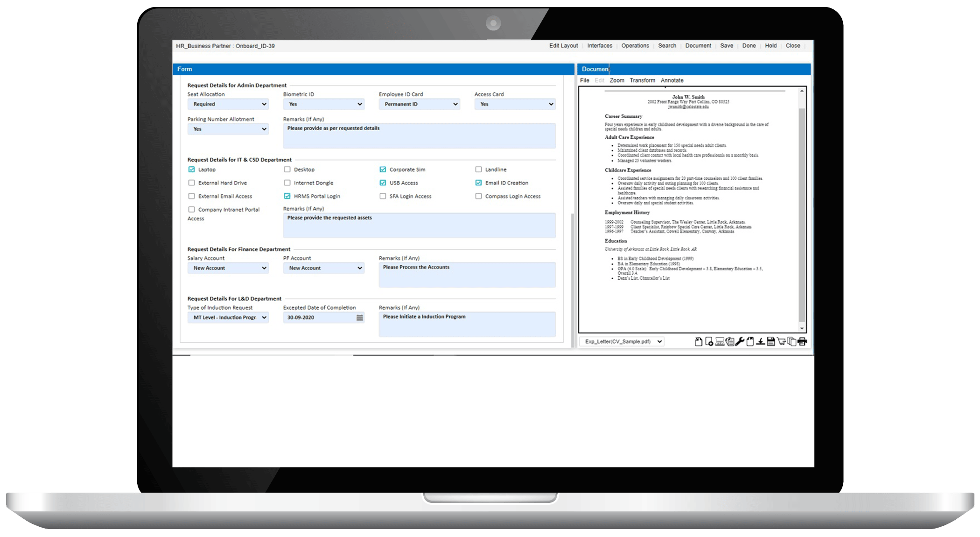Expand the Employee ID Card dropdown
Viewport: 980px width, 537px height.
pos(419,104)
